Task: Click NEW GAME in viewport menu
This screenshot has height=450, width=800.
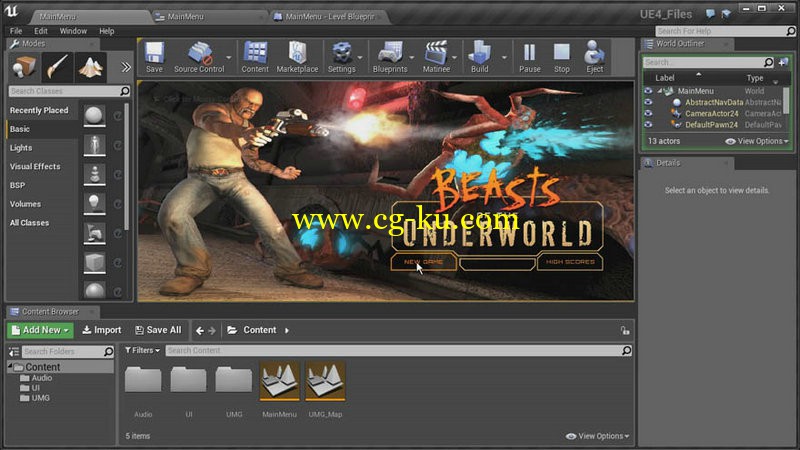Action: [423, 262]
